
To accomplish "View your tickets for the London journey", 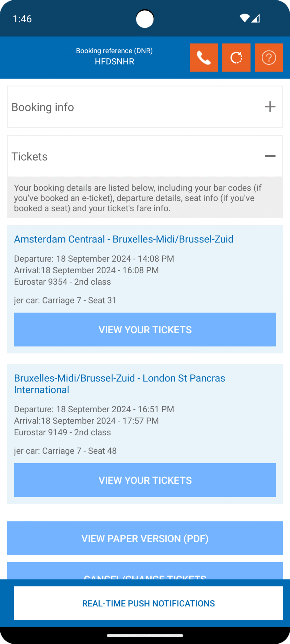I will point(145,480).
